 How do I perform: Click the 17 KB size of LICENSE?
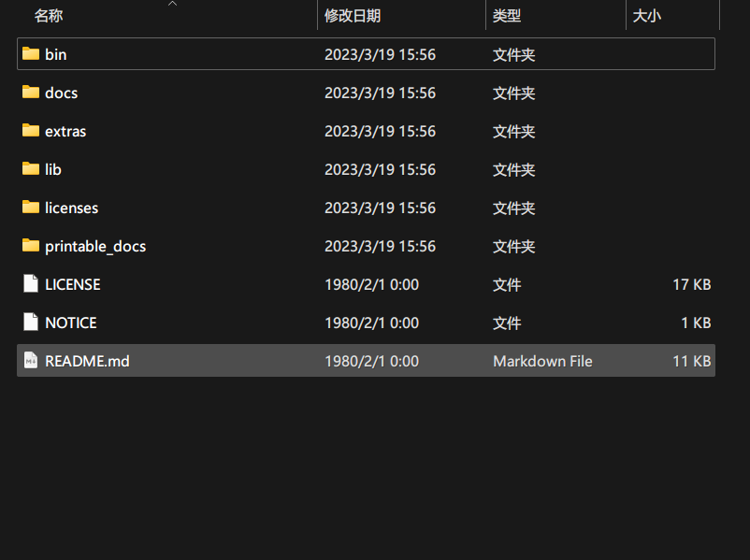pos(691,284)
